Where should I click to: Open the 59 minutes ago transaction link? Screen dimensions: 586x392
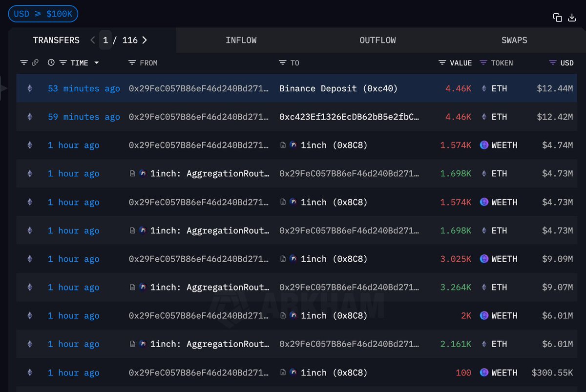pyautogui.click(x=84, y=117)
